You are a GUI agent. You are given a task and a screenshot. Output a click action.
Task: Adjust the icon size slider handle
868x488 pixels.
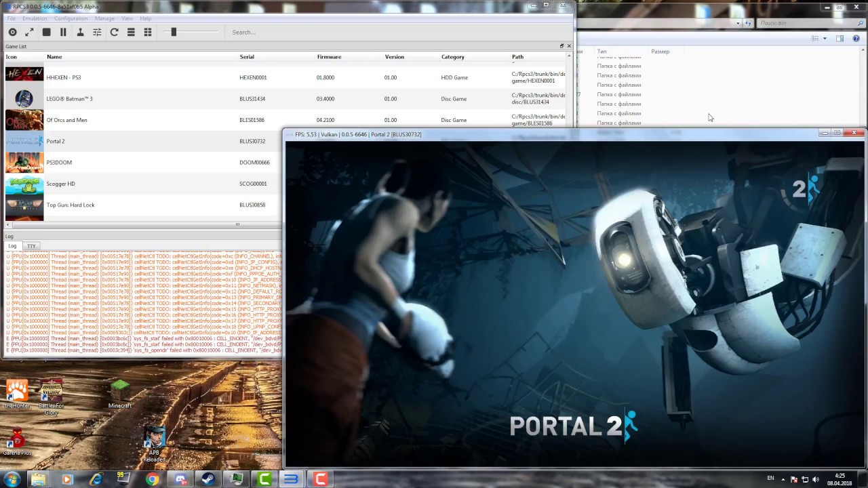pyautogui.click(x=174, y=32)
